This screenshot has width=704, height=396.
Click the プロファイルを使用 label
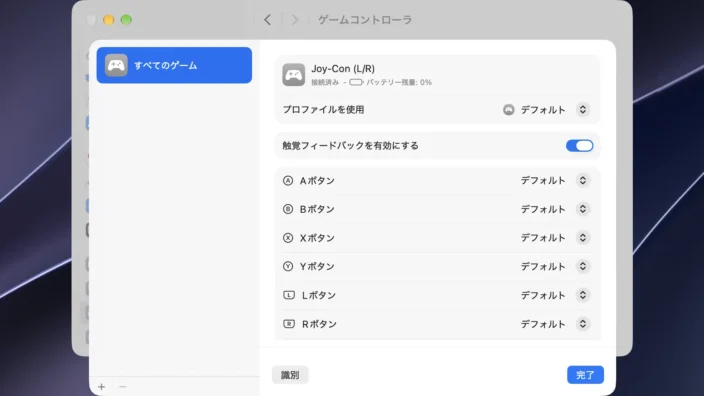coord(323,110)
